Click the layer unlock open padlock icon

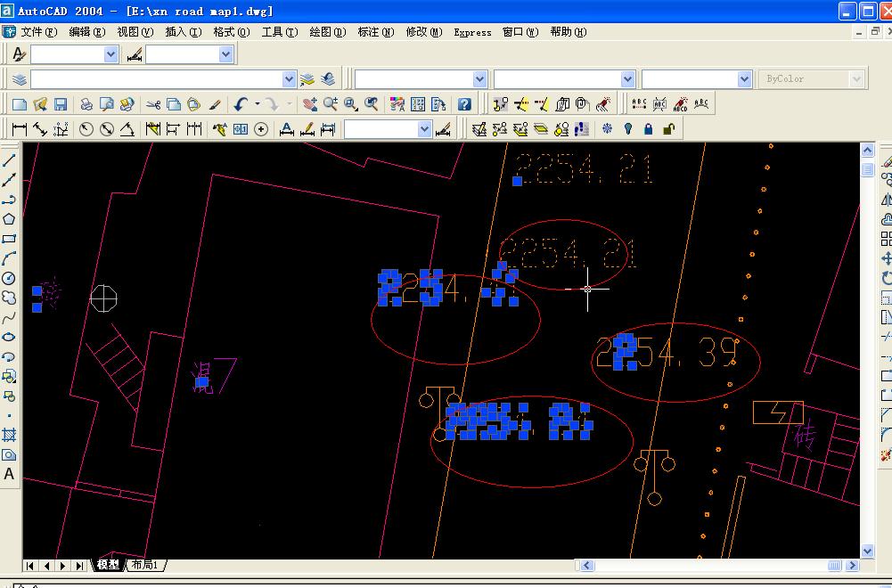668,129
